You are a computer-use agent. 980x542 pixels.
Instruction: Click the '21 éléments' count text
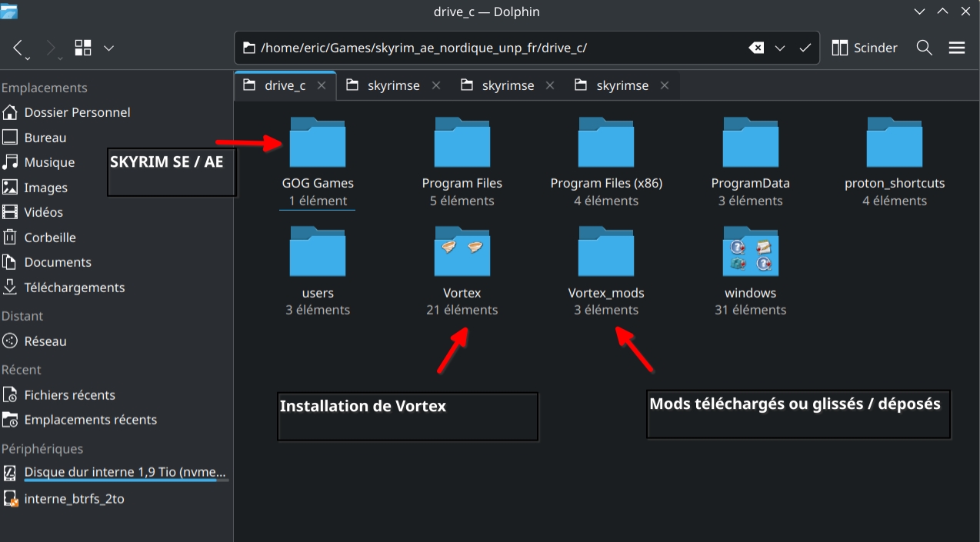462,310
